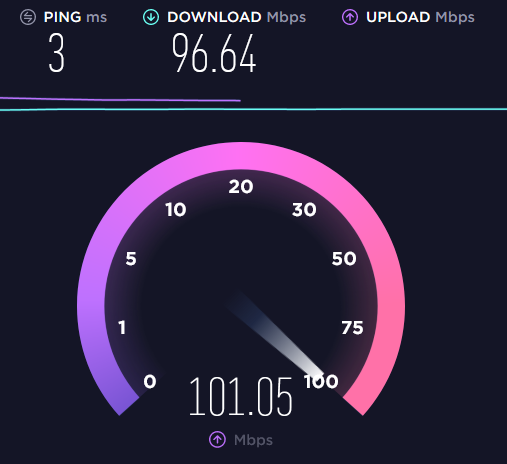Click the 100 mark on the gauge
The image size is (507, 464).
pos(321,381)
